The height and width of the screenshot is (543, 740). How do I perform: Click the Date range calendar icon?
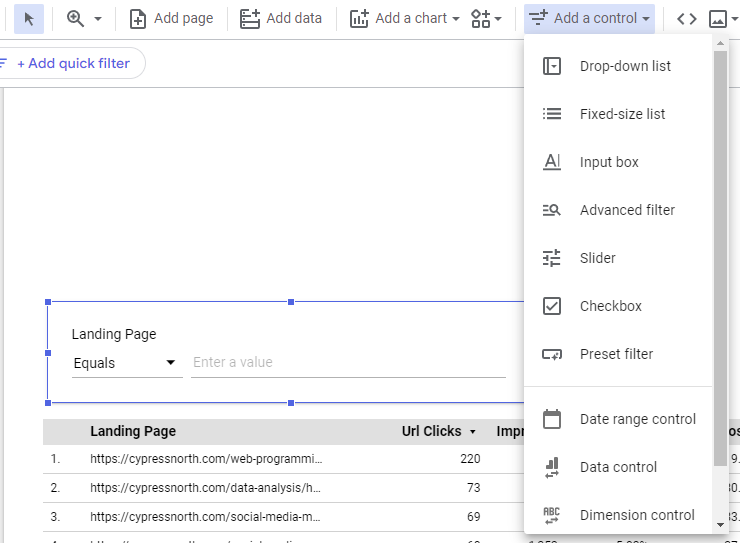coord(552,419)
